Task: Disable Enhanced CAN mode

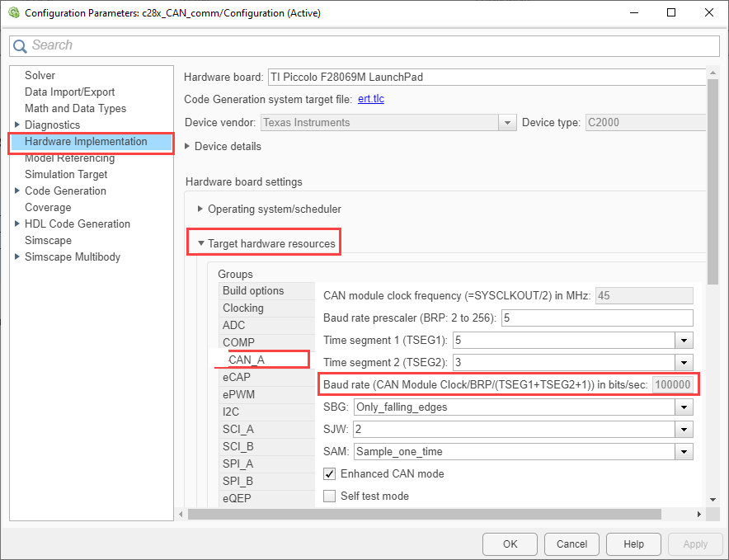Action: pyautogui.click(x=330, y=474)
